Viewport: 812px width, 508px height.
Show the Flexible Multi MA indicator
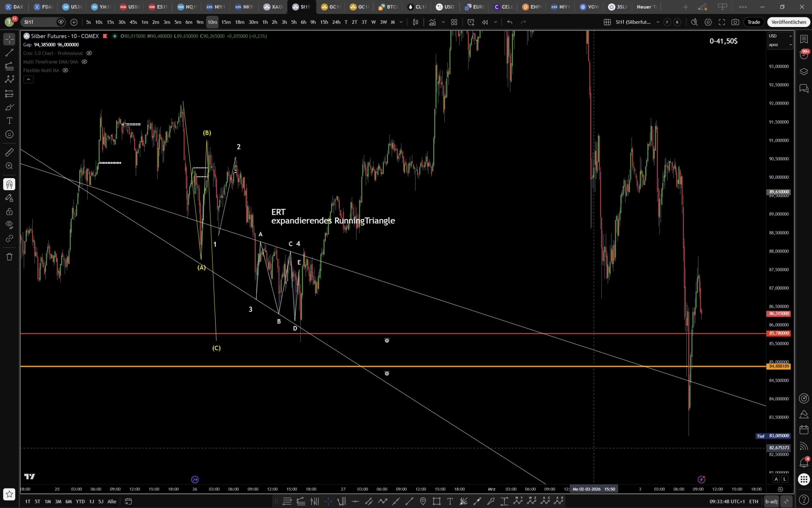point(66,70)
